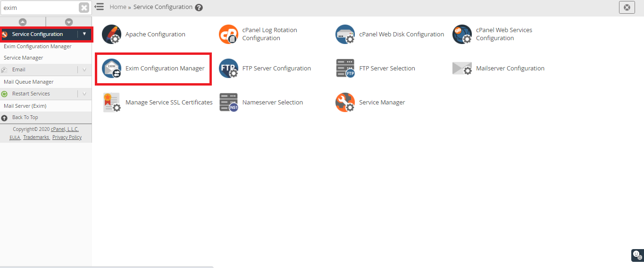Viewport: 644px width, 268px height.
Task: Click the Manage Service SSL Certificates text label
Action: [169, 103]
